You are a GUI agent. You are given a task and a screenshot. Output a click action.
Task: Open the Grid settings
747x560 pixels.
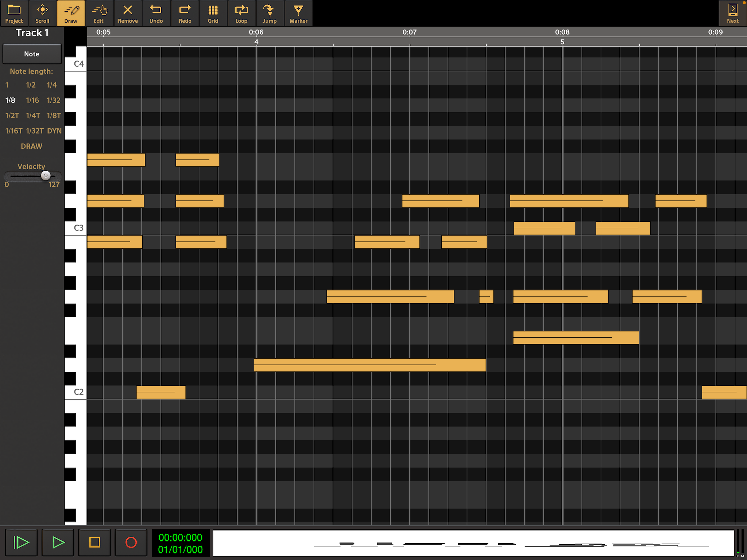coord(213,13)
